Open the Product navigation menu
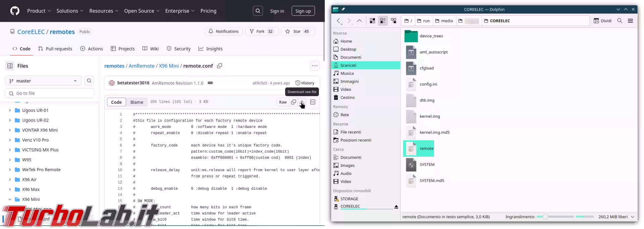 click(39, 11)
